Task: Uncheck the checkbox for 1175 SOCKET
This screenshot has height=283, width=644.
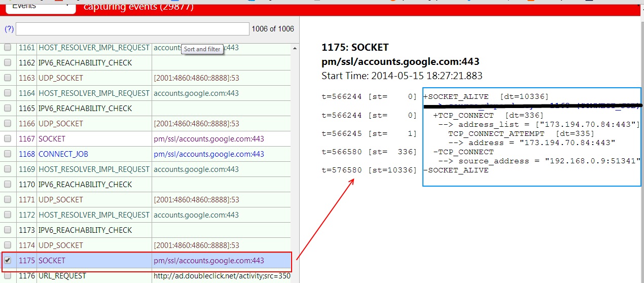Action: (x=8, y=260)
